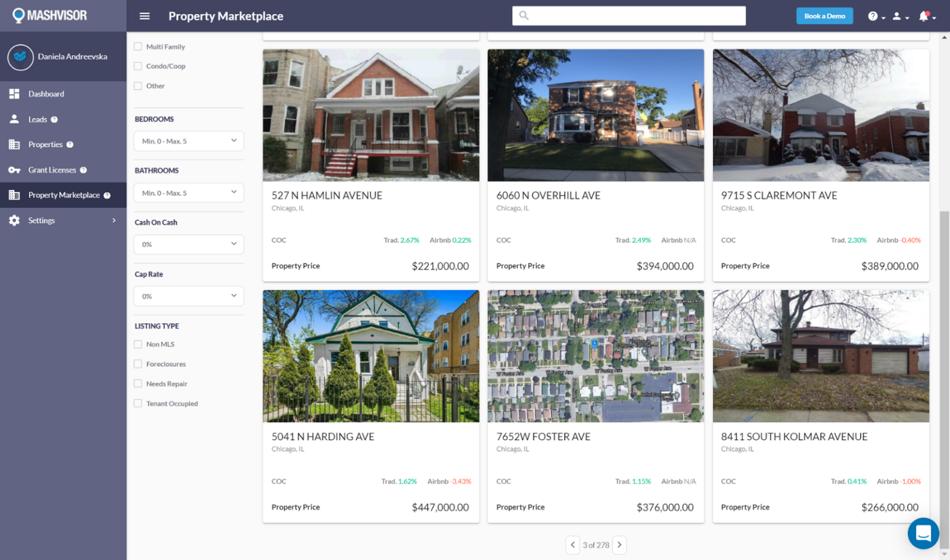950x560 pixels.
Task: Open the 527 N Hamlin Avenue listing
Action: 327,195
